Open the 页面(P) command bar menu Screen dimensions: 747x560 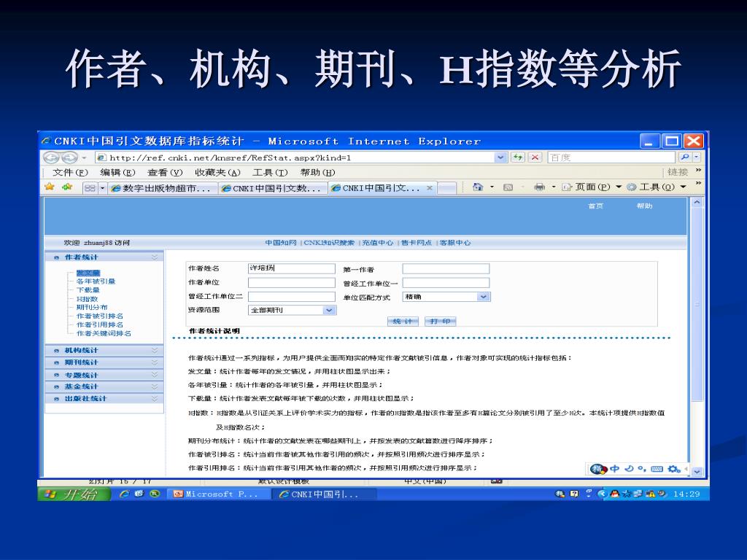tap(591, 187)
